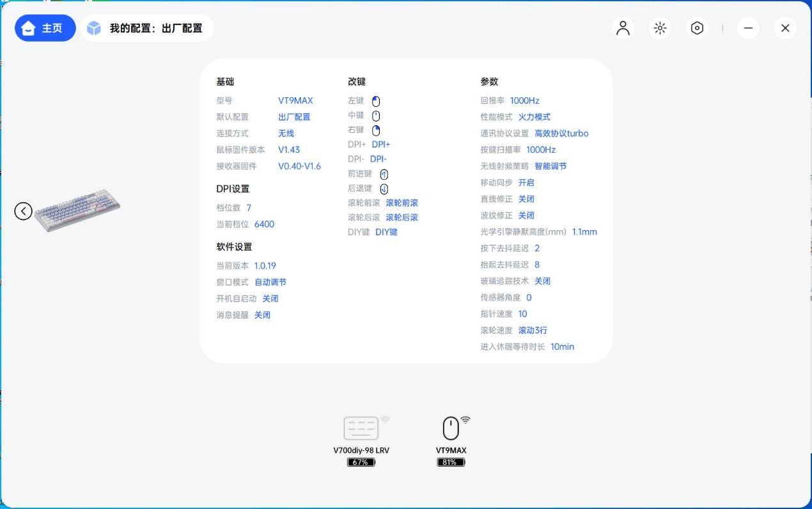The height and width of the screenshot is (509, 812).
Task: Click the 档位数 value 7
Action: [x=249, y=208]
